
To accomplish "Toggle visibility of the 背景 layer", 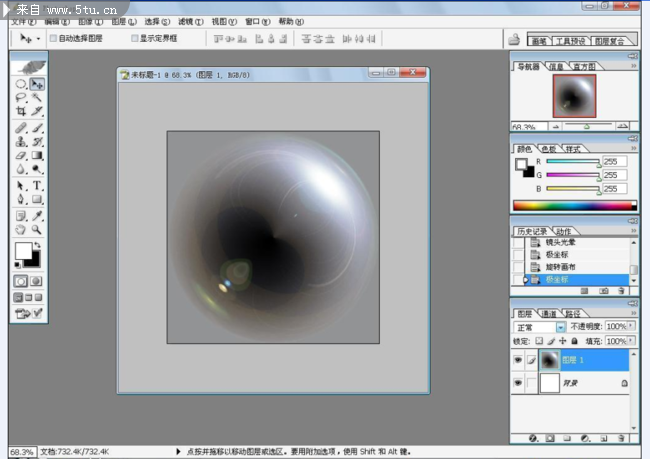I will tap(518, 383).
